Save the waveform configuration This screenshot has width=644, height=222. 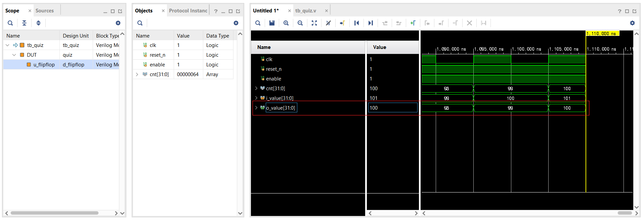coord(272,23)
